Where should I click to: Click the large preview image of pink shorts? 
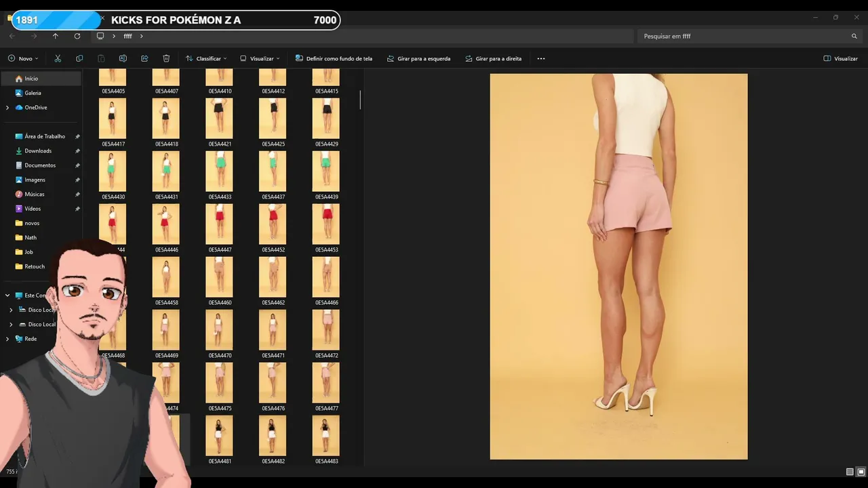618,266
